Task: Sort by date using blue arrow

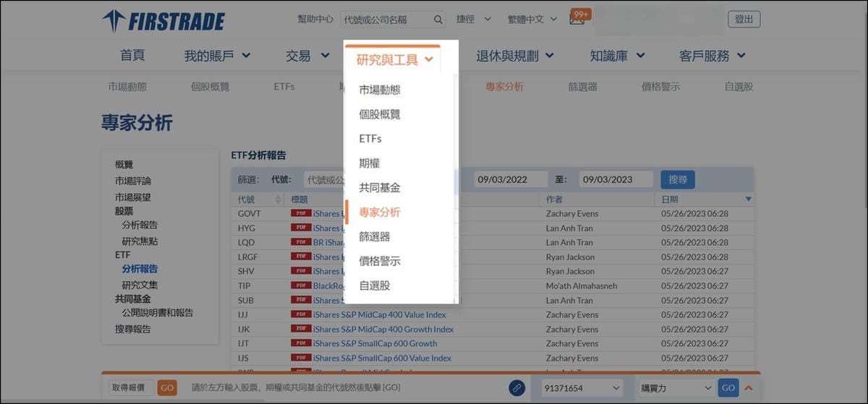Action: 748,199
